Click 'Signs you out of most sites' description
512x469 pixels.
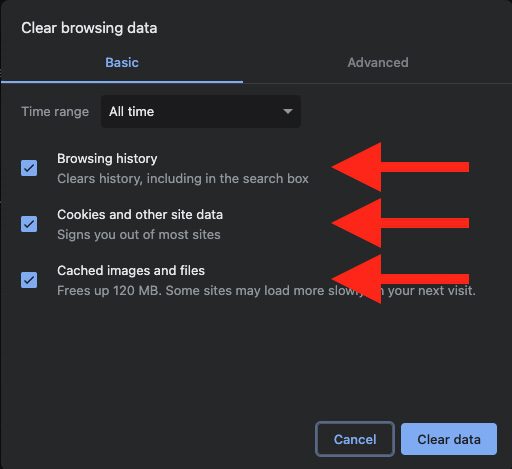pyautogui.click(x=139, y=235)
